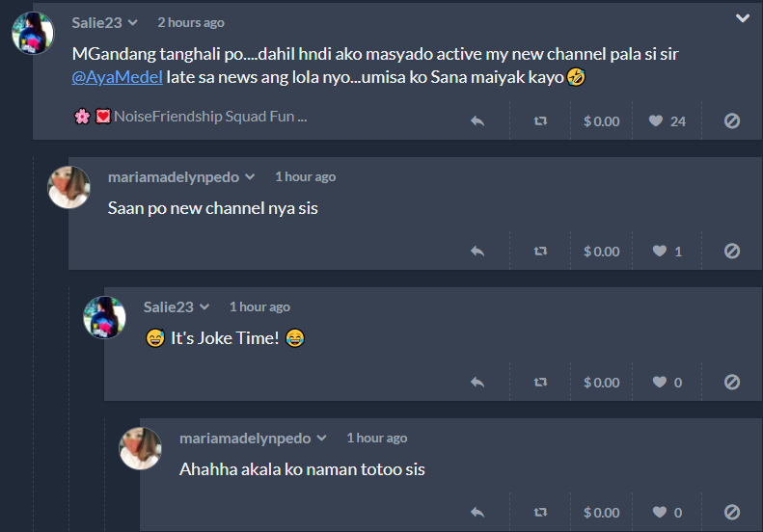
Task: Repost Salie23's top post
Action: click(x=540, y=121)
